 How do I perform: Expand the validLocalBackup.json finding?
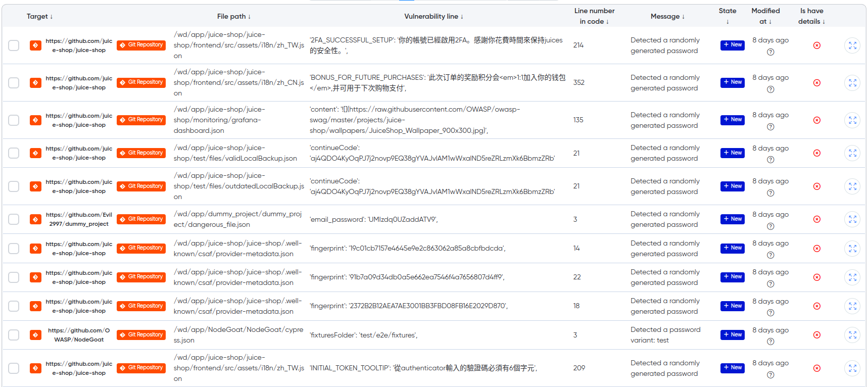click(852, 153)
